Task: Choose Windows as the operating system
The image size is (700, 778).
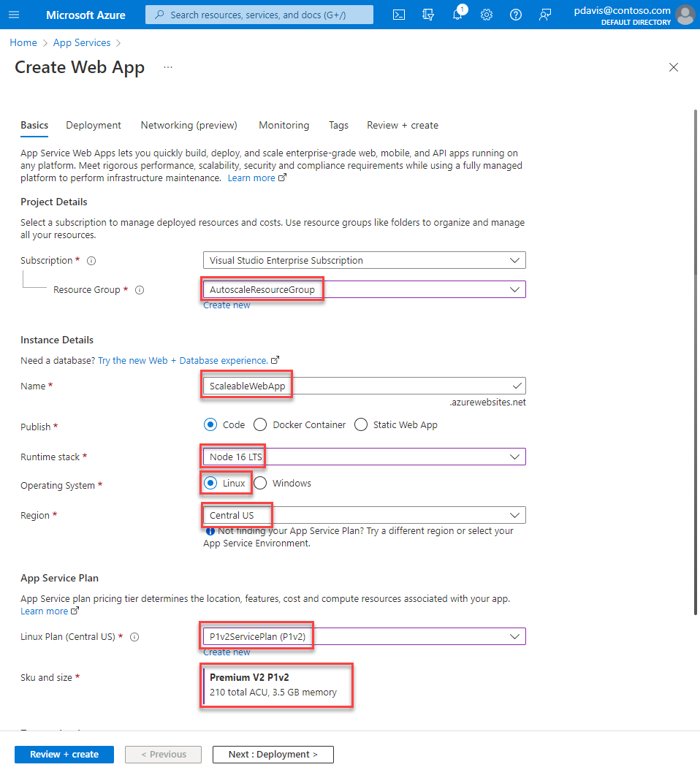Action: (x=260, y=483)
